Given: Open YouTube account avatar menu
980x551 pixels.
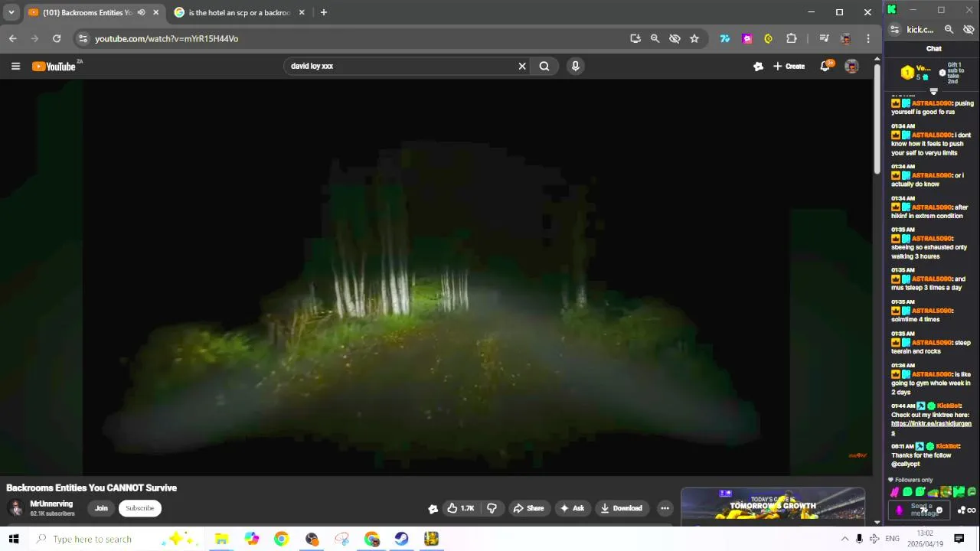Looking at the screenshot, I should 851,67.
